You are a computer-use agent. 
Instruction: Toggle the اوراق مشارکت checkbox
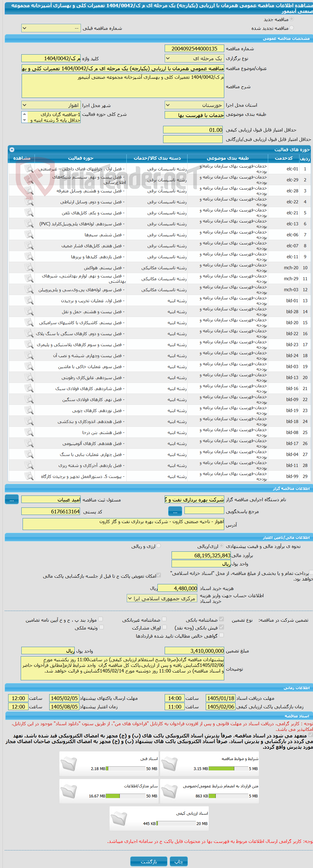click(x=164, y=627)
